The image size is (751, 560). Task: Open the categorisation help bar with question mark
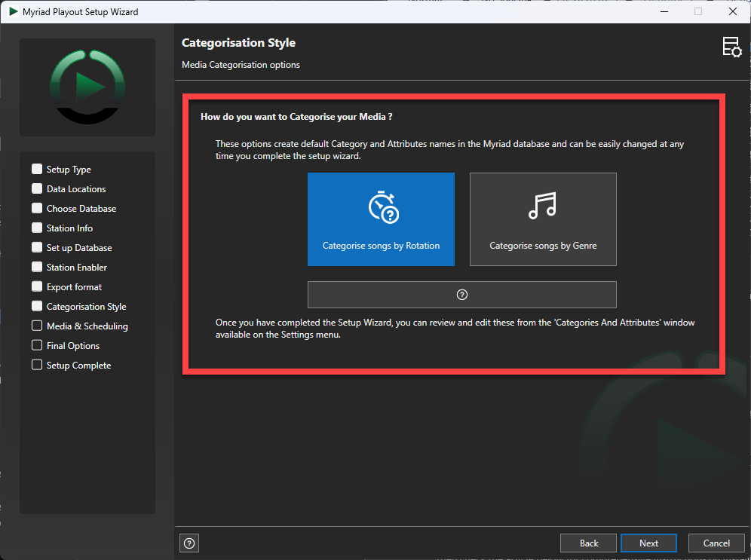point(461,295)
